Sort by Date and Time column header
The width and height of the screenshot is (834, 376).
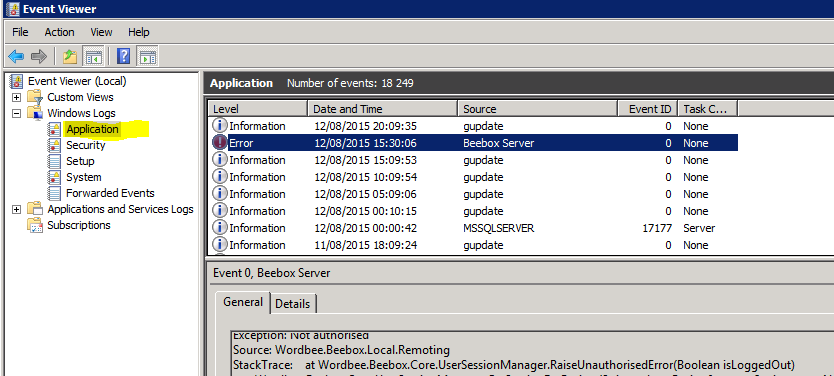click(x=382, y=109)
